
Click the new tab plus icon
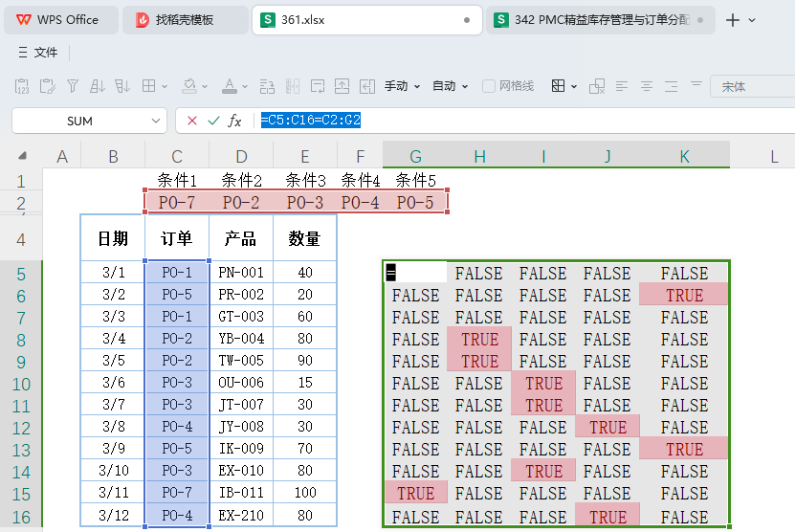733,20
